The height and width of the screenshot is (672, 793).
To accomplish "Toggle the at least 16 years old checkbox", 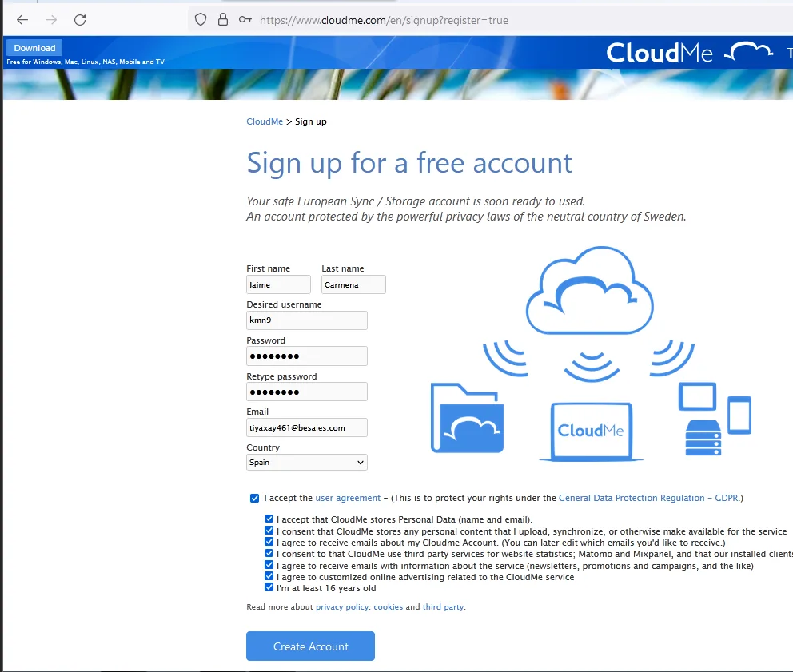I will (269, 587).
